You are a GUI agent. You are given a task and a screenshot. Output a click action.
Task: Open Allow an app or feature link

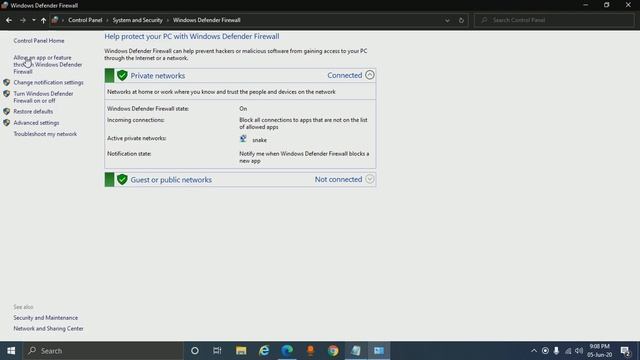(x=48, y=64)
